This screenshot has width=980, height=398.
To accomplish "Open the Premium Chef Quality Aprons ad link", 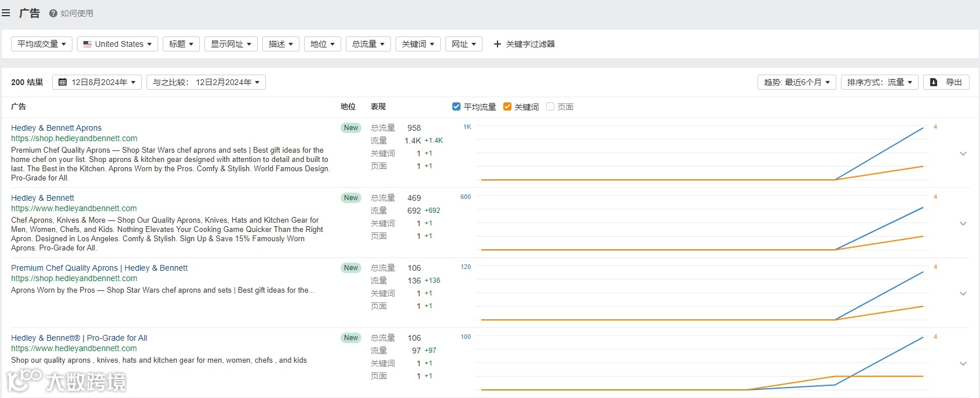I will pos(99,268).
